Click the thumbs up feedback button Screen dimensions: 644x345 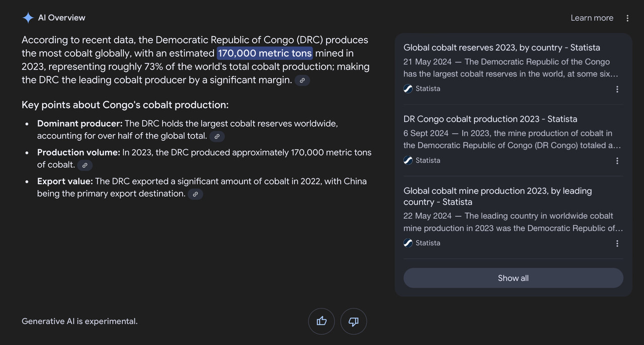point(321,321)
